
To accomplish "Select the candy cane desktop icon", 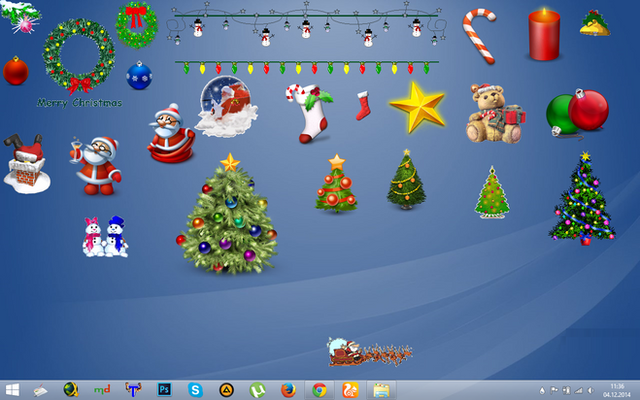I will tap(479, 36).
